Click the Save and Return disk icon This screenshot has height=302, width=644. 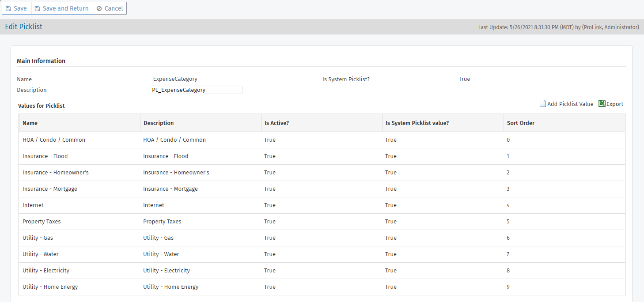pyautogui.click(x=38, y=8)
